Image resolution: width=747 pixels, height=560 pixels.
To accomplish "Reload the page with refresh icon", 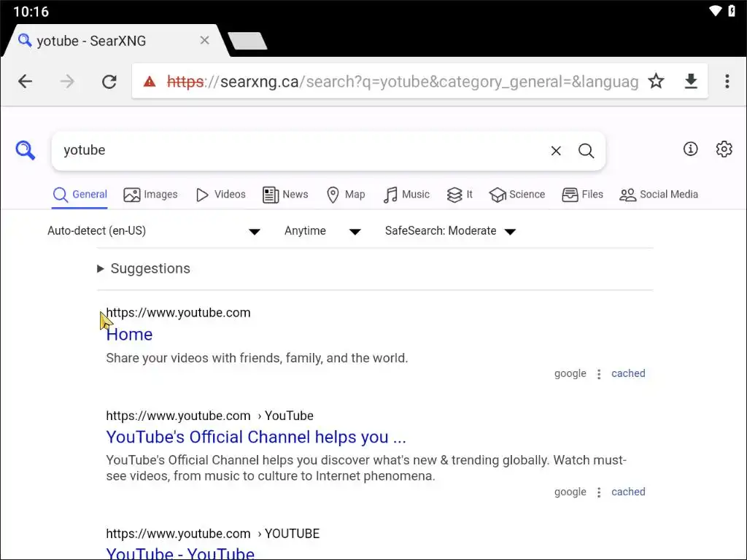I will [x=109, y=82].
